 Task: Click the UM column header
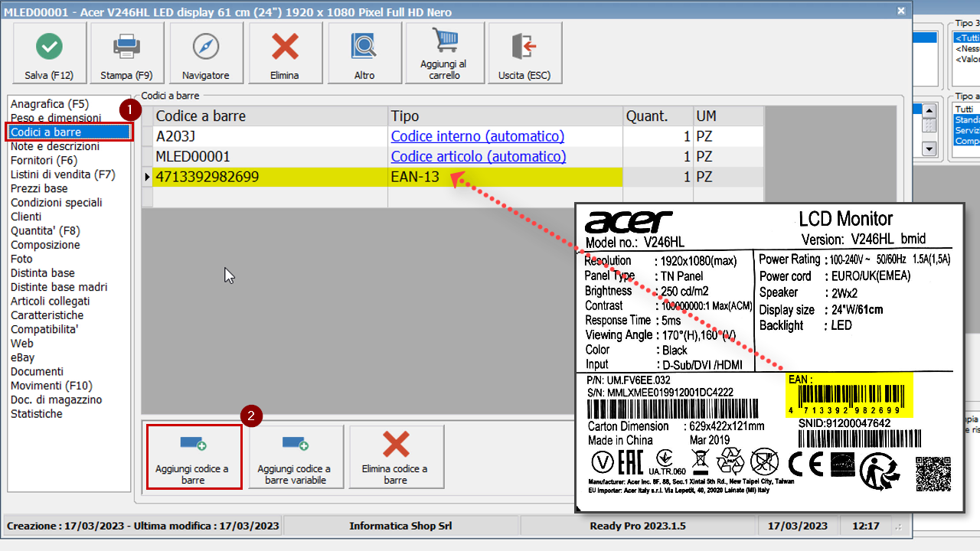(728, 116)
